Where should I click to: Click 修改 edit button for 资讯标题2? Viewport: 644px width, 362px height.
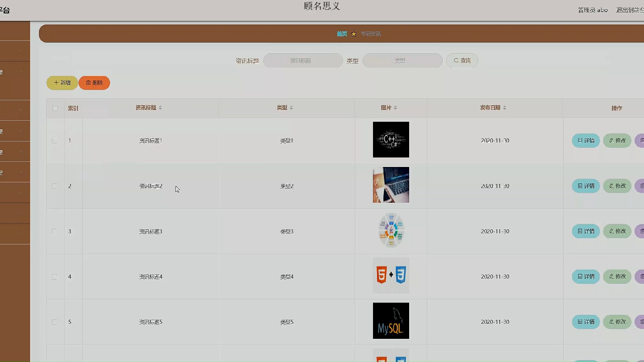[x=617, y=186]
